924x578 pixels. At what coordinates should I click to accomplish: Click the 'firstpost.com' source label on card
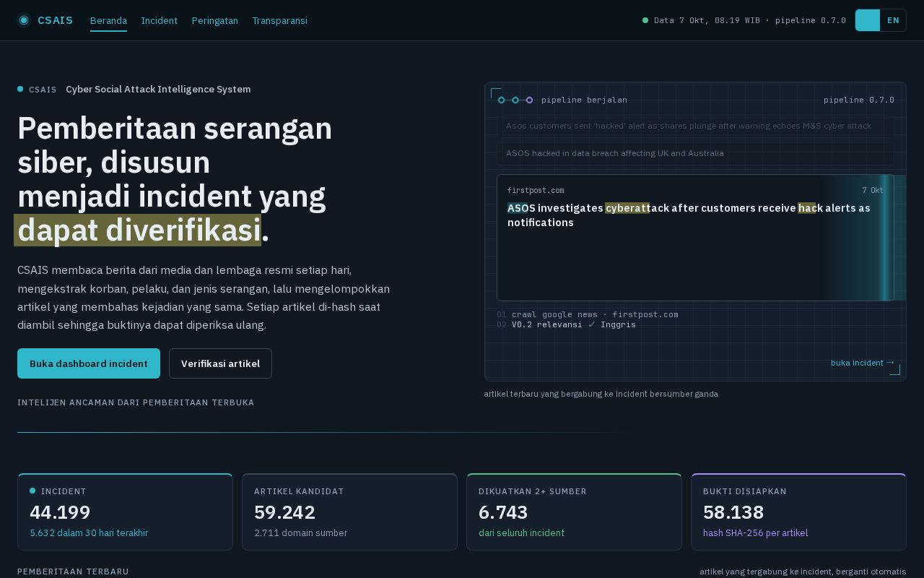[536, 190]
